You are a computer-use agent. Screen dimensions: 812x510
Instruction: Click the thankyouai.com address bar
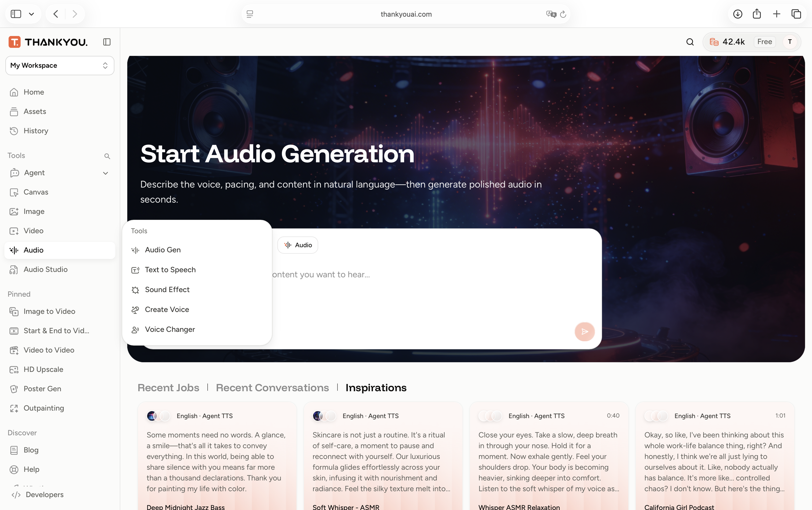click(x=406, y=14)
